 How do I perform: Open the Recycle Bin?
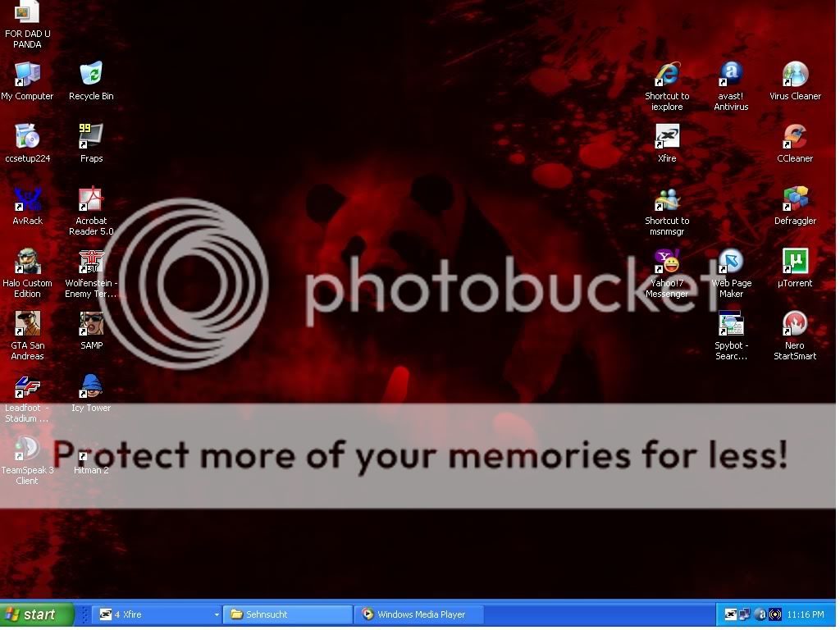click(90, 74)
